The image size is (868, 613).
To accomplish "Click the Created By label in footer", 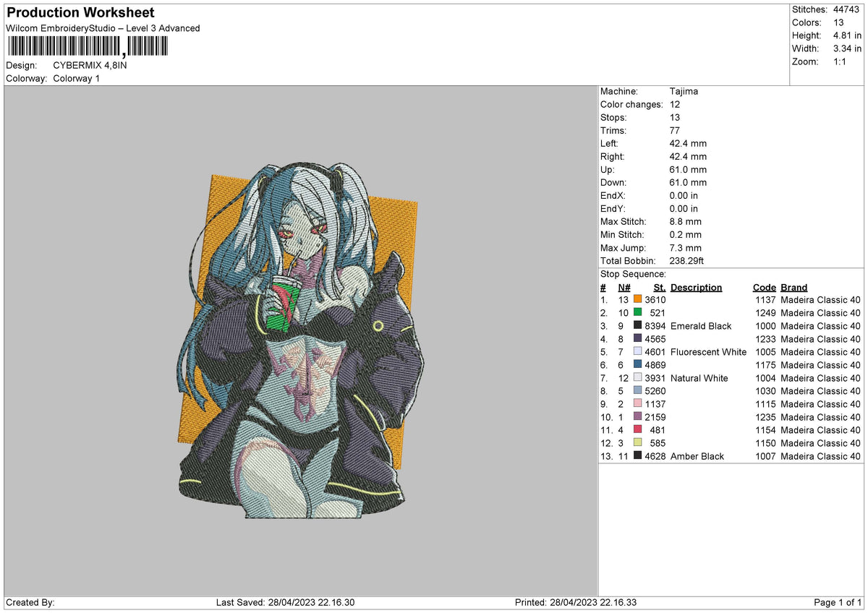I will coord(30,602).
